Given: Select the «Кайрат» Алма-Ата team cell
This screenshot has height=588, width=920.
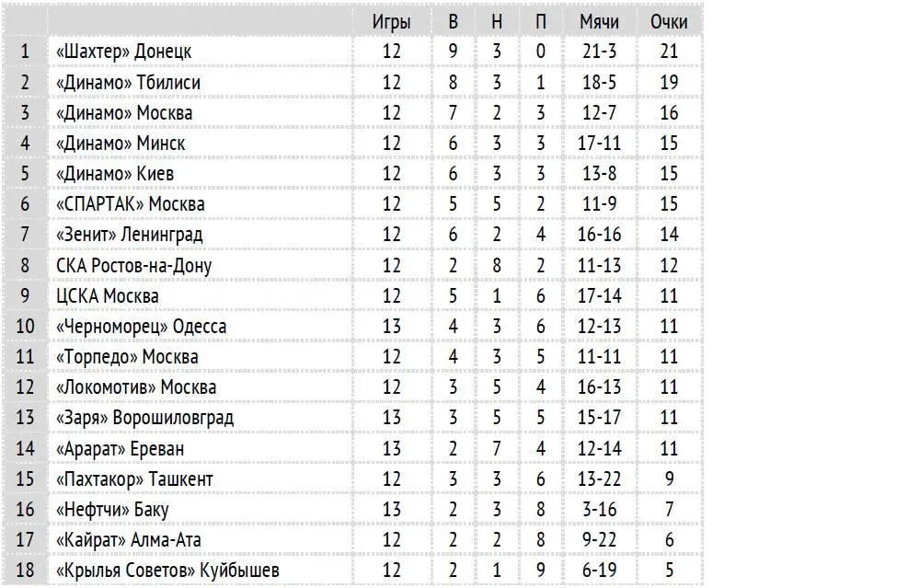Looking at the screenshot, I should point(201,540).
